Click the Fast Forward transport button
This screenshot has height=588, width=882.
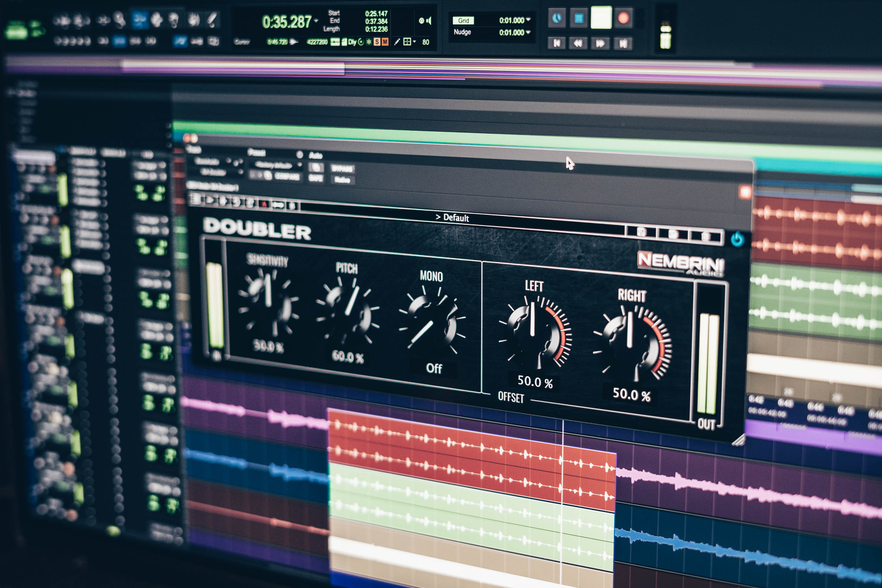click(x=600, y=44)
